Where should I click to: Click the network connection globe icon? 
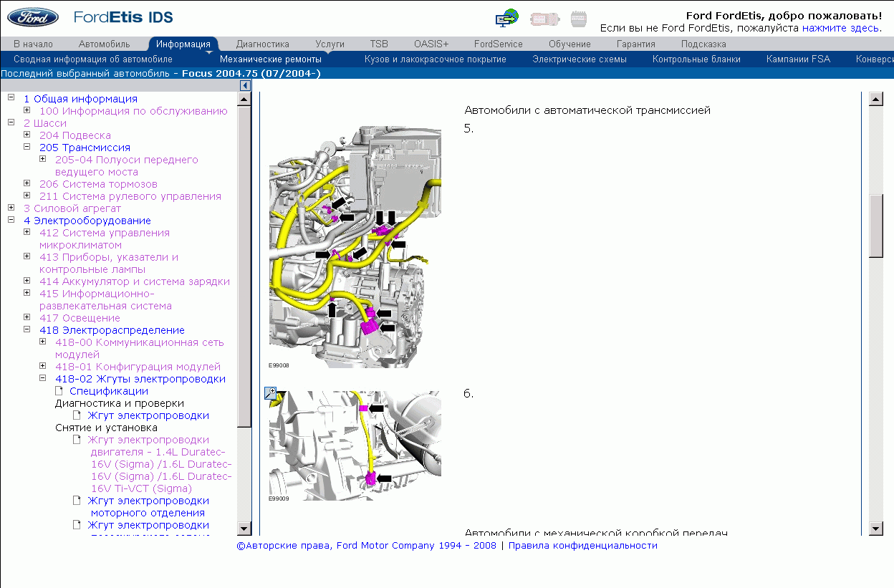point(507,19)
